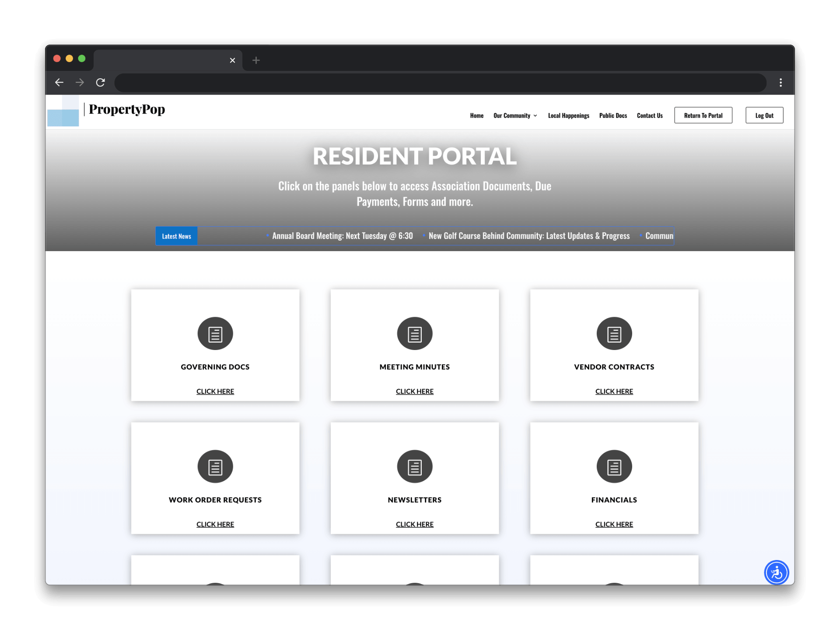Screen dimensions: 840x630
Task: Open Newsletters via its Click Here link
Action: tap(415, 524)
